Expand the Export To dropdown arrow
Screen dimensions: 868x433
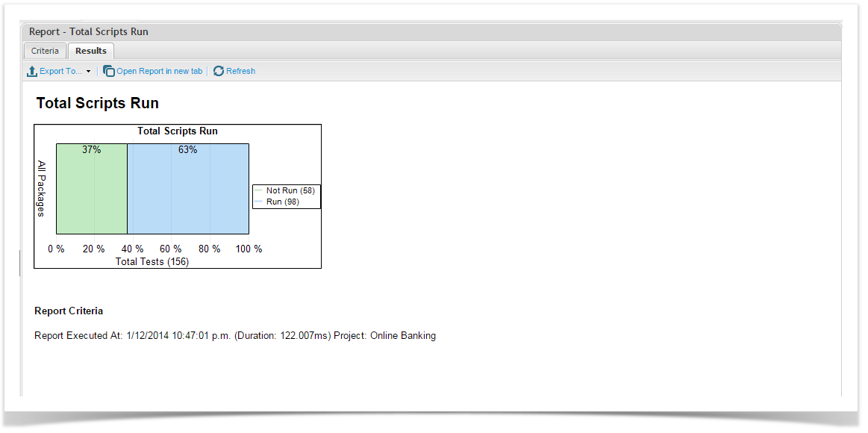88,72
